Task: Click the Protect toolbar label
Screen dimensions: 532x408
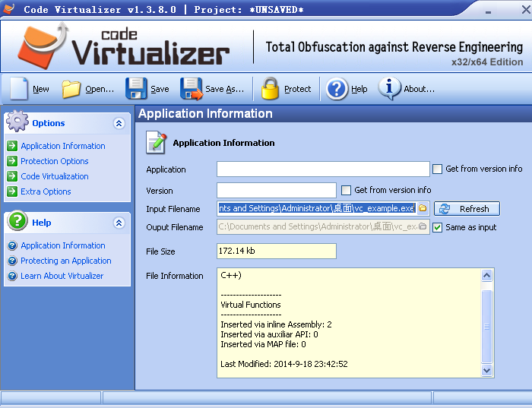Action: tap(298, 89)
